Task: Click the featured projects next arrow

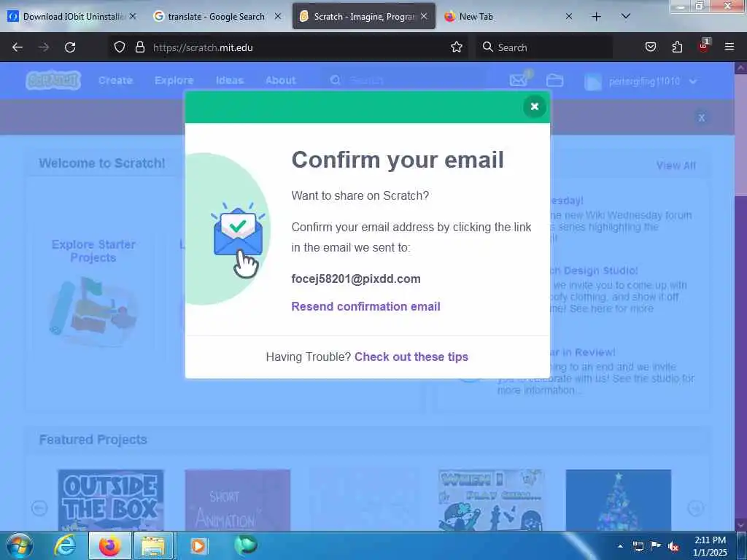Action: (695, 508)
